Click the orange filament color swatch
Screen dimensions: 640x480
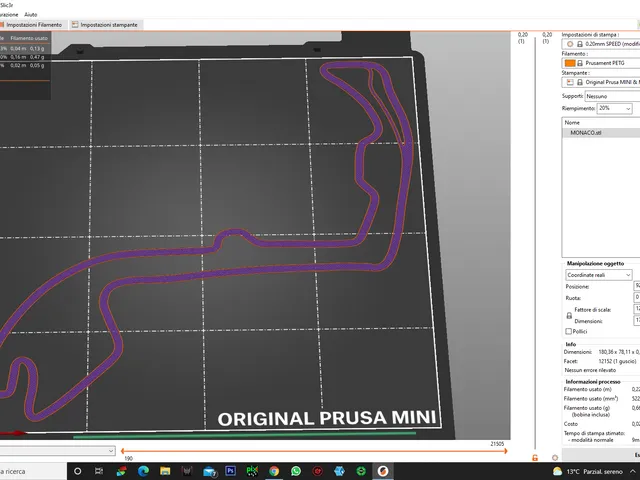(570, 63)
